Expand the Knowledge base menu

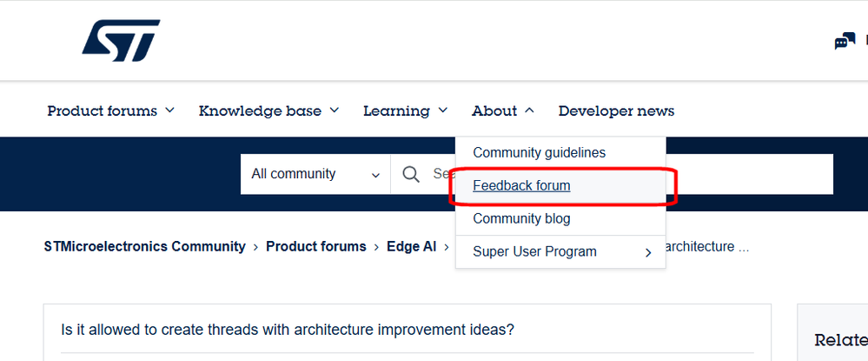pyautogui.click(x=268, y=111)
